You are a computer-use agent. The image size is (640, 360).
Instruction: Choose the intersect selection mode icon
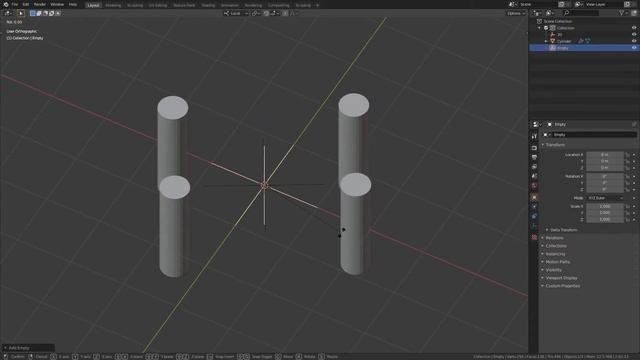[58, 13]
